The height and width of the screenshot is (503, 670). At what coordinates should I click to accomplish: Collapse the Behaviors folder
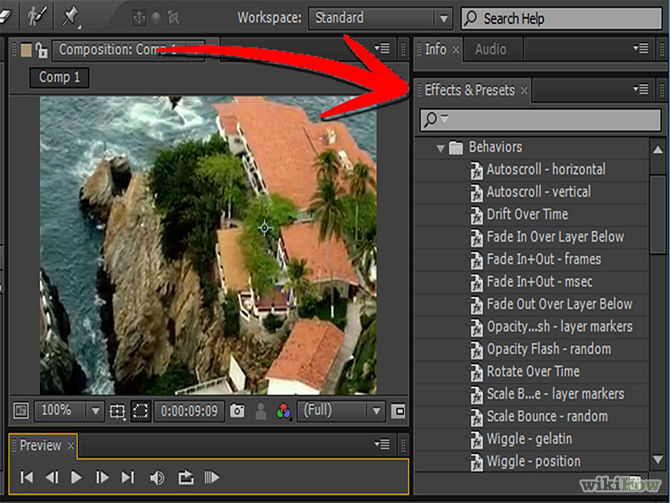tap(440, 148)
